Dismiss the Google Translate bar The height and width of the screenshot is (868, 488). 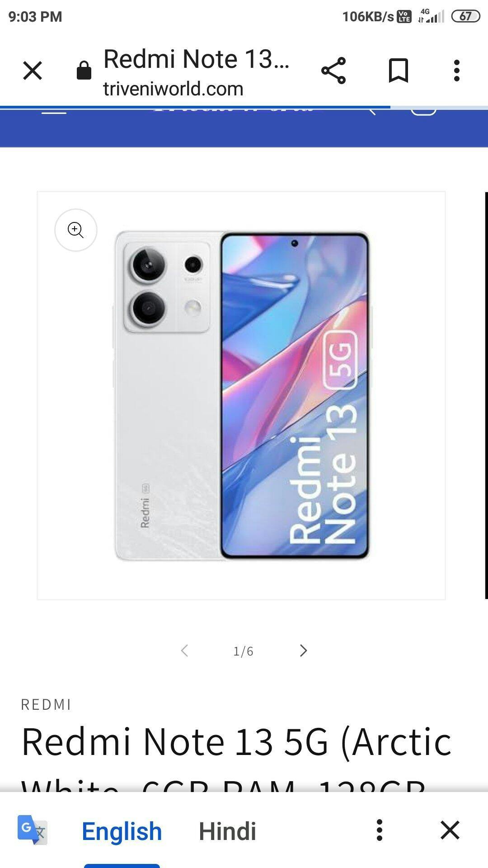point(450,830)
